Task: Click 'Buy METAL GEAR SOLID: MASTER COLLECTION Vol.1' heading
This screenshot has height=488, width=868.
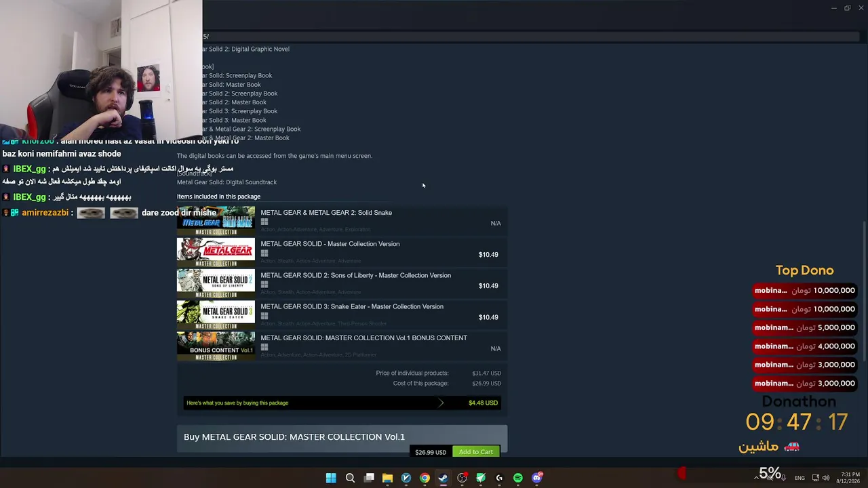Action: coord(294,437)
